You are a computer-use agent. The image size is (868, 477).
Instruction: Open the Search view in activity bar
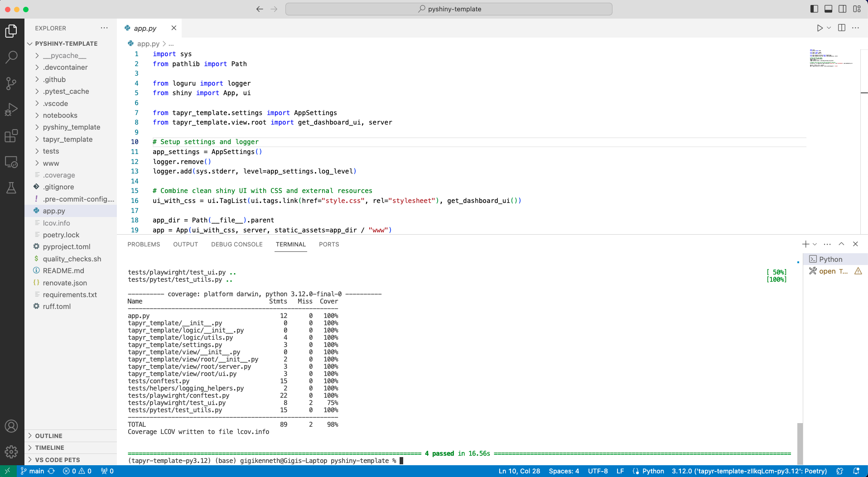(11, 57)
